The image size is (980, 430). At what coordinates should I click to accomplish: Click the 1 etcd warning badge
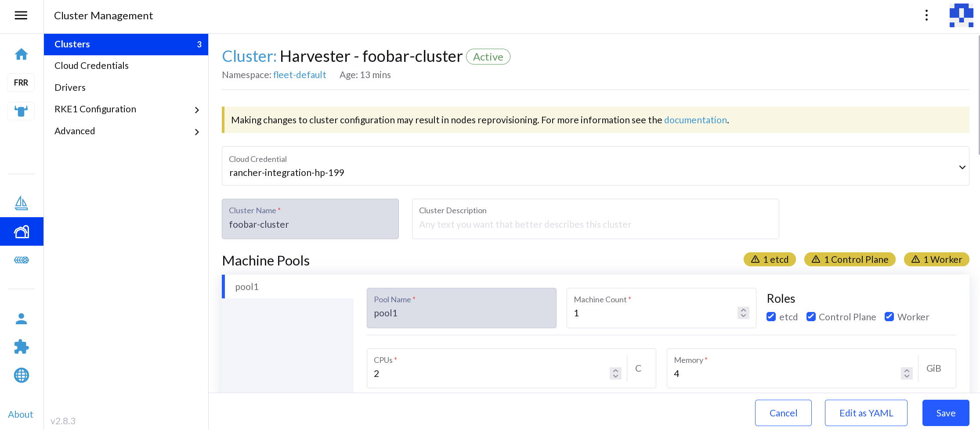click(770, 259)
